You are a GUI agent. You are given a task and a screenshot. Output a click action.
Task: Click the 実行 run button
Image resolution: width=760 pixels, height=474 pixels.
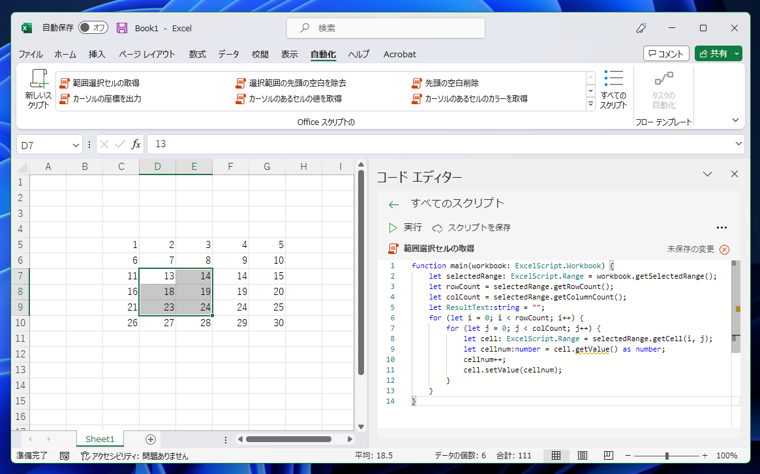click(x=405, y=227)
